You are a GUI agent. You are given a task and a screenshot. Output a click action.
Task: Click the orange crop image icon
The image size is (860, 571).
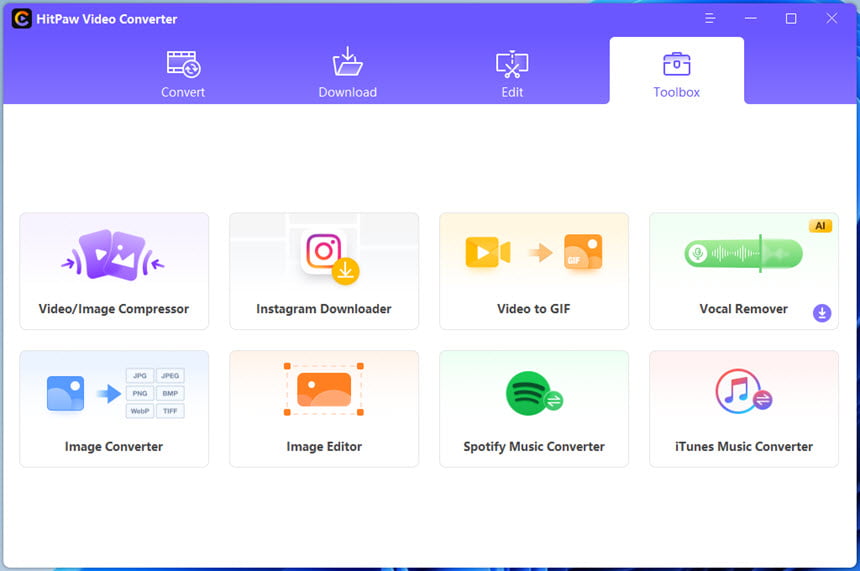324,389
